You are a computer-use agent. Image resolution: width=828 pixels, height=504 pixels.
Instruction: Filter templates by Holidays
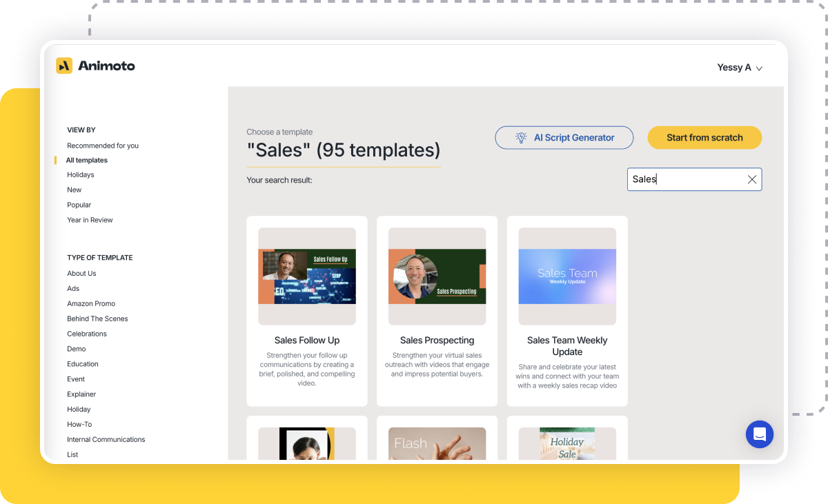[80, 174]
